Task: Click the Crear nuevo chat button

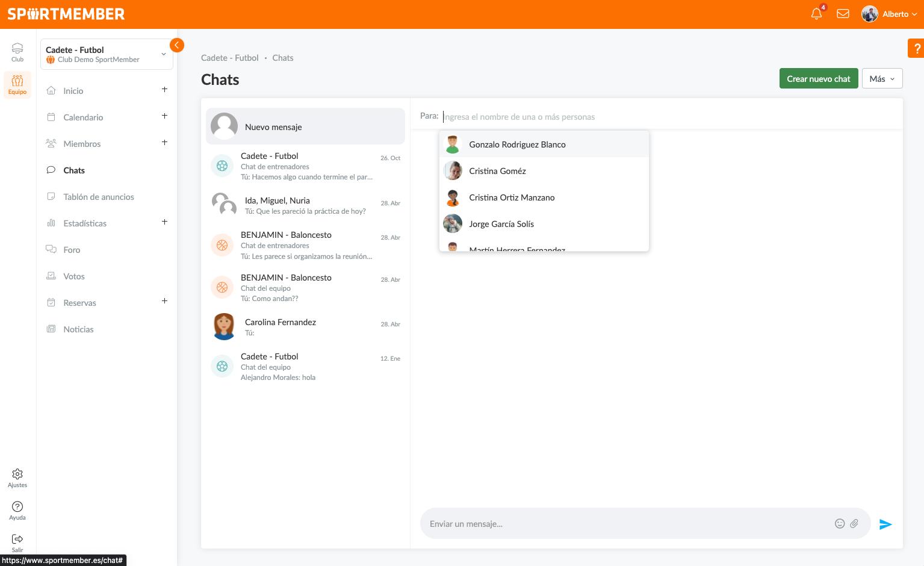Action: (x=818, y=79)
